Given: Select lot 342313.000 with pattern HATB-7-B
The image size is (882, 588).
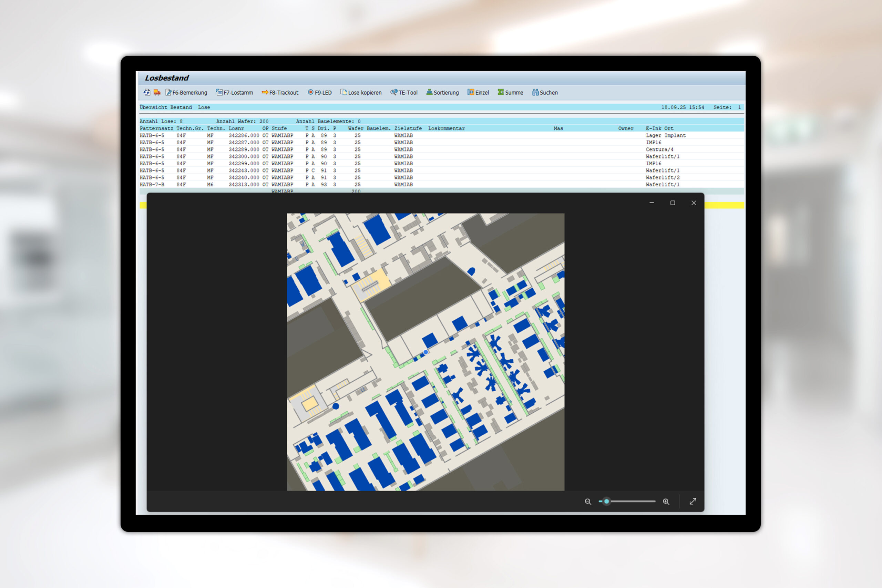Looking at the screenshot, I should click(244, 185).
